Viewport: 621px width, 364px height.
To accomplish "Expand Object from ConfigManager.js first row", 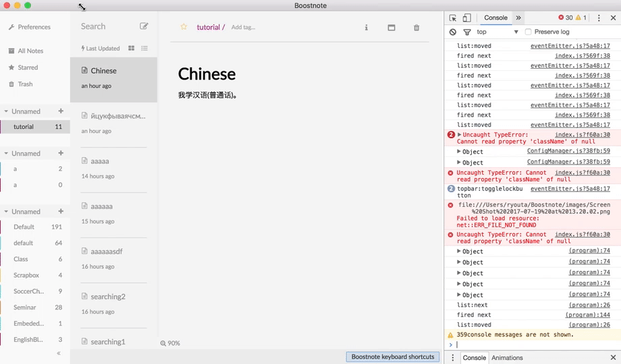I will tap(459, 151).
